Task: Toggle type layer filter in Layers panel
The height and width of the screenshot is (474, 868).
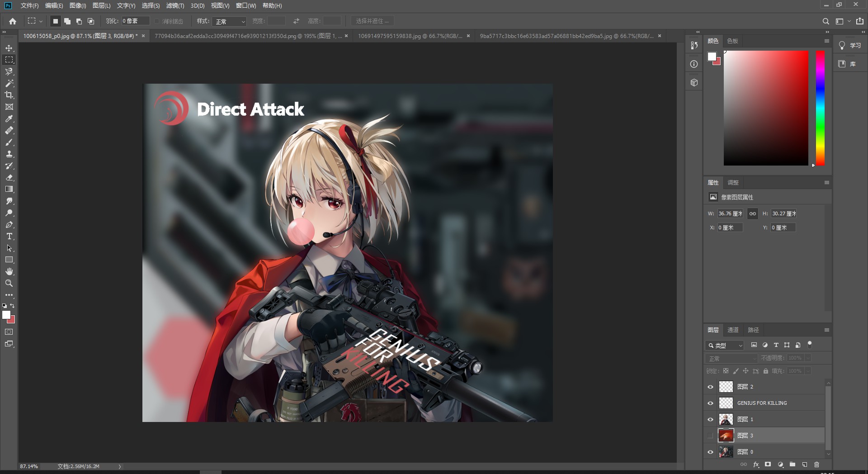Action: click(776, 345)
